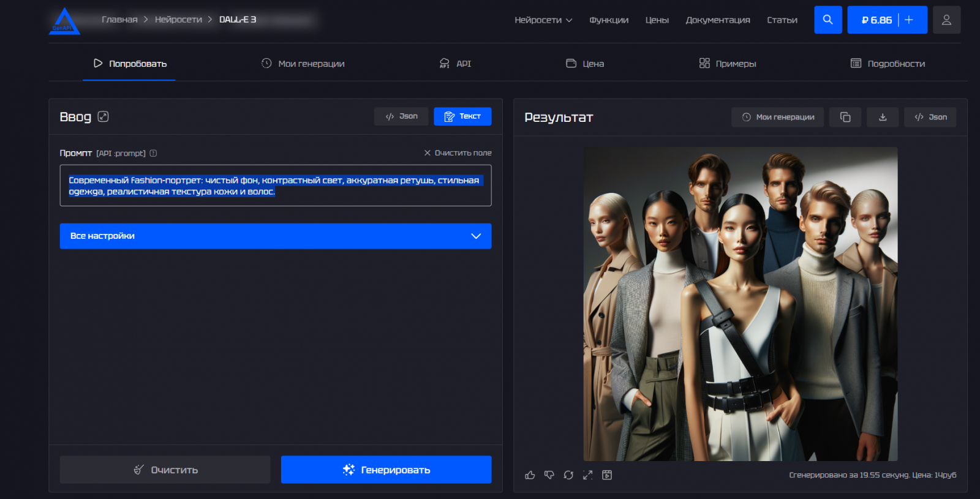Switch to the Примеры tab
980x499 pixels.
coord(728,64)
